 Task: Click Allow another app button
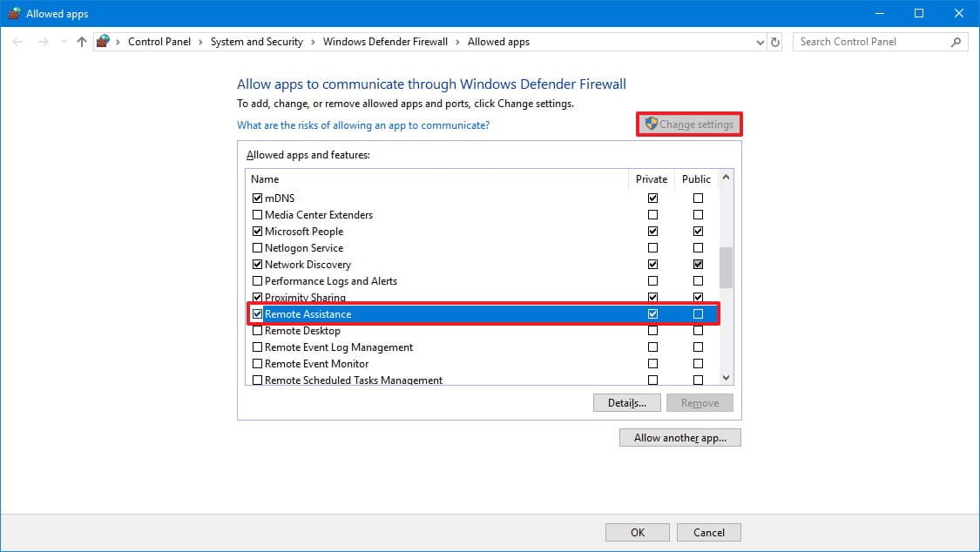coord(680,438)
